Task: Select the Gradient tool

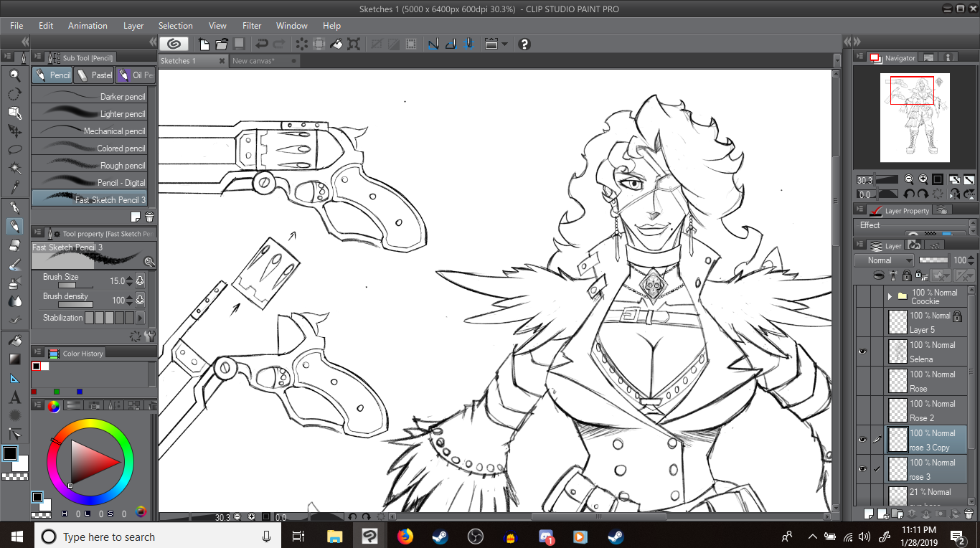Action: tap(14, 359)
